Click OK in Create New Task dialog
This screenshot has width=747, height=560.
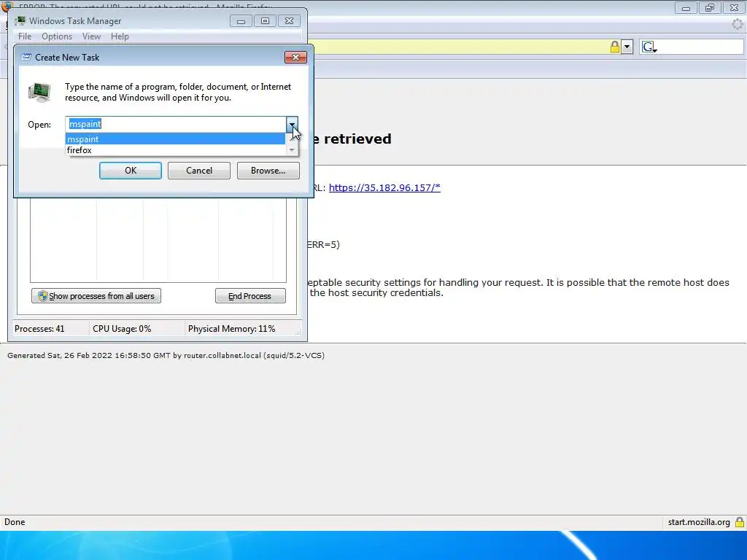pyautogui.click(x=131, y=171)
